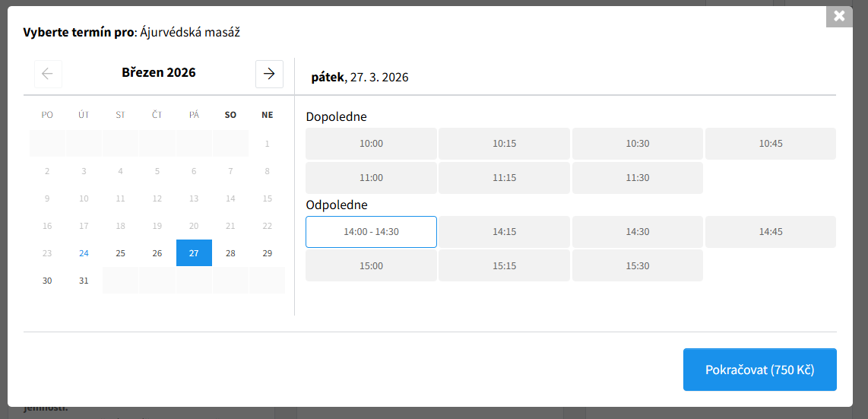Select the 10:45 time slot
The width and height of the screenshot is (868, 419).
click(x=770, y=144)
